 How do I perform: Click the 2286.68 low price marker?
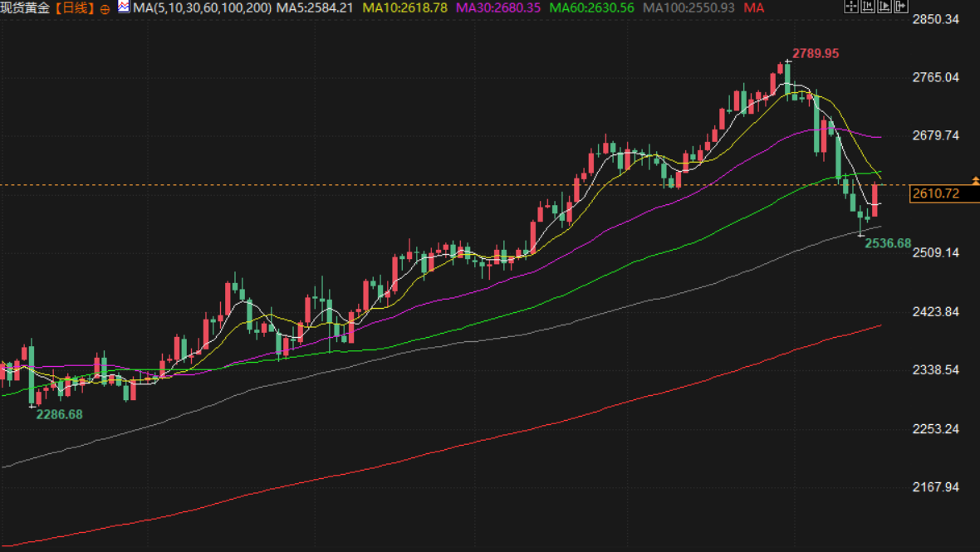59,414
